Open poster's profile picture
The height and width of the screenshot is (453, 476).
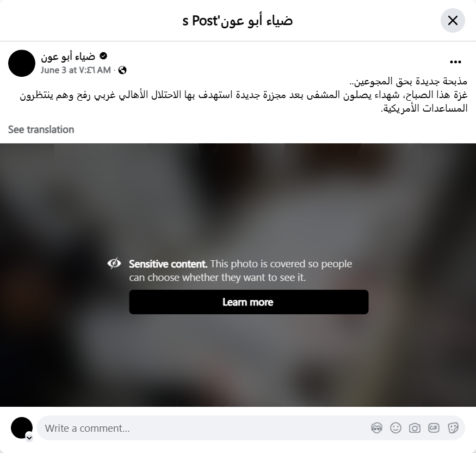point(22,63)
